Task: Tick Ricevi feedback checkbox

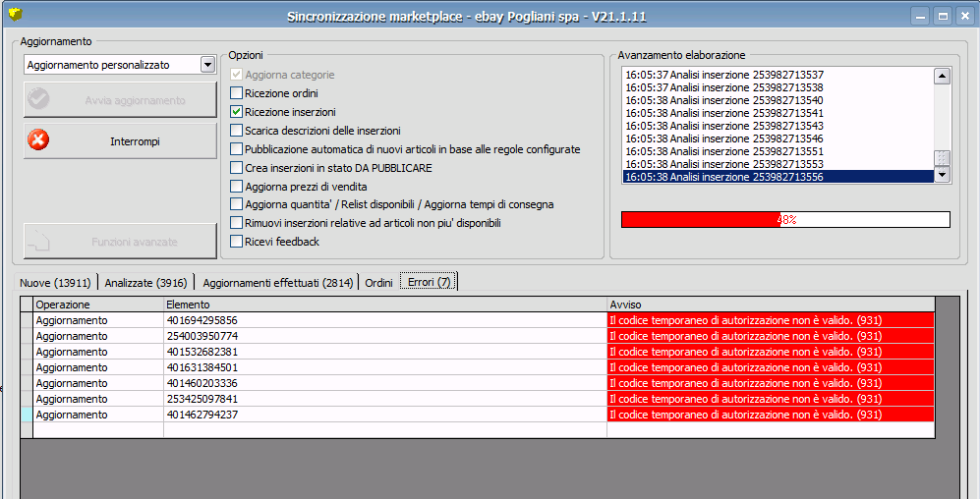Action: click(x=236, y=241)
